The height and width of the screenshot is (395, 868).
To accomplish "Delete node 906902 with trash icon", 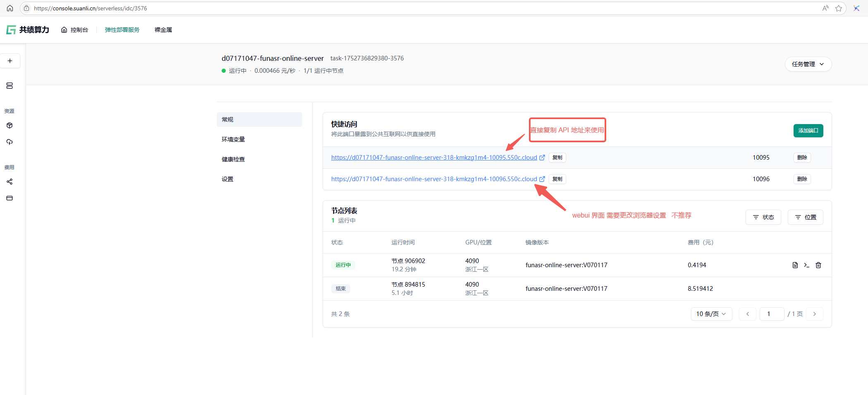I will click(x=818, y=265).
